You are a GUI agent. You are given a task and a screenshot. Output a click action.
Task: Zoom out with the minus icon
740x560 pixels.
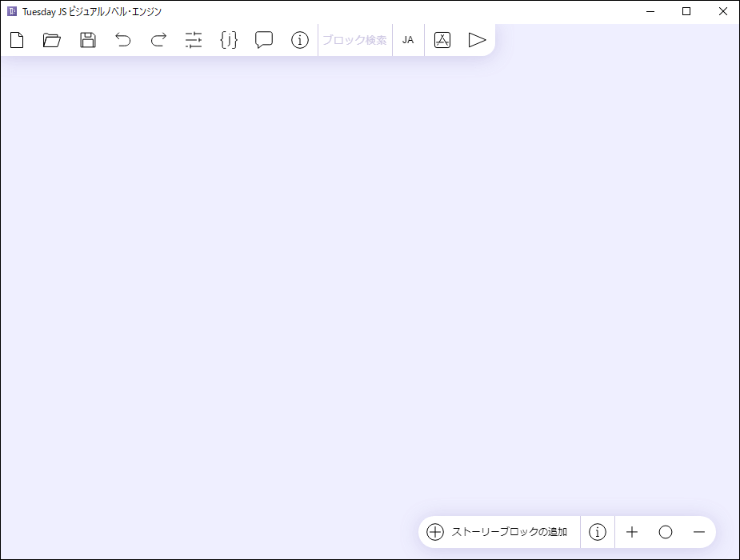pos(698,532)
